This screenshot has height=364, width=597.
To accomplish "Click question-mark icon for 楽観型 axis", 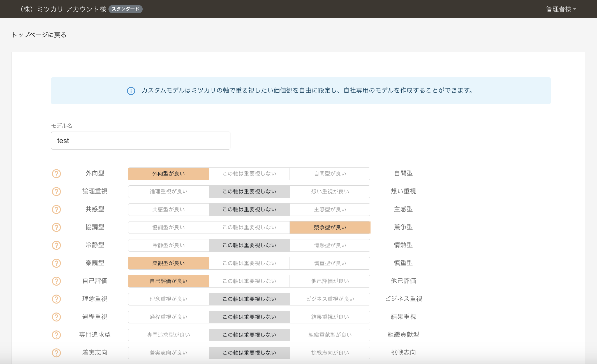I will pyautogui.click(x=56, y=263).
